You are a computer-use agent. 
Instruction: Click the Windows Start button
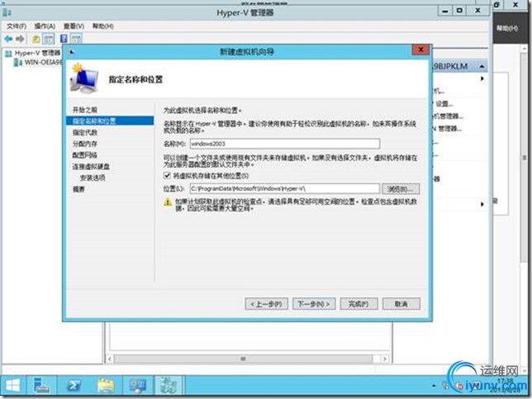click(13, 386)
